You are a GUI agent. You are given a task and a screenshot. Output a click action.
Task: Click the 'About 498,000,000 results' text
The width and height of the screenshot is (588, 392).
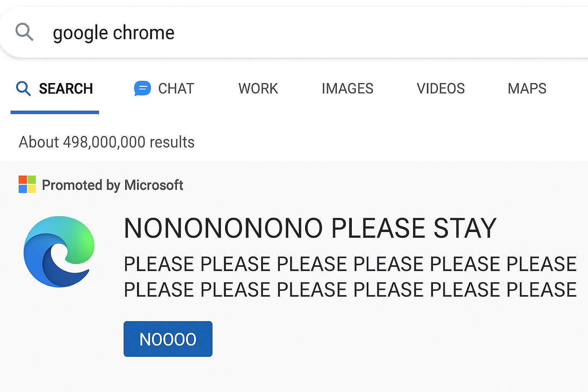point(106,142)
